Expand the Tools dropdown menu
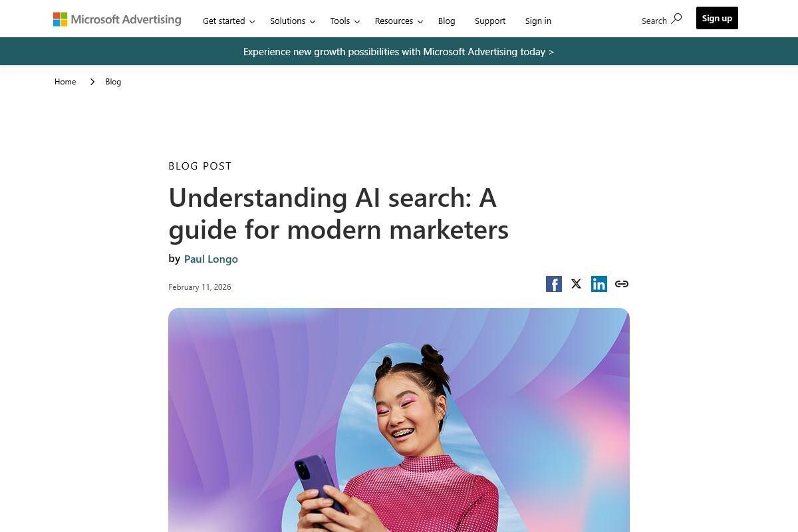Screen dimensions: 798x532 pyautogui.click(x=345, y=21)
